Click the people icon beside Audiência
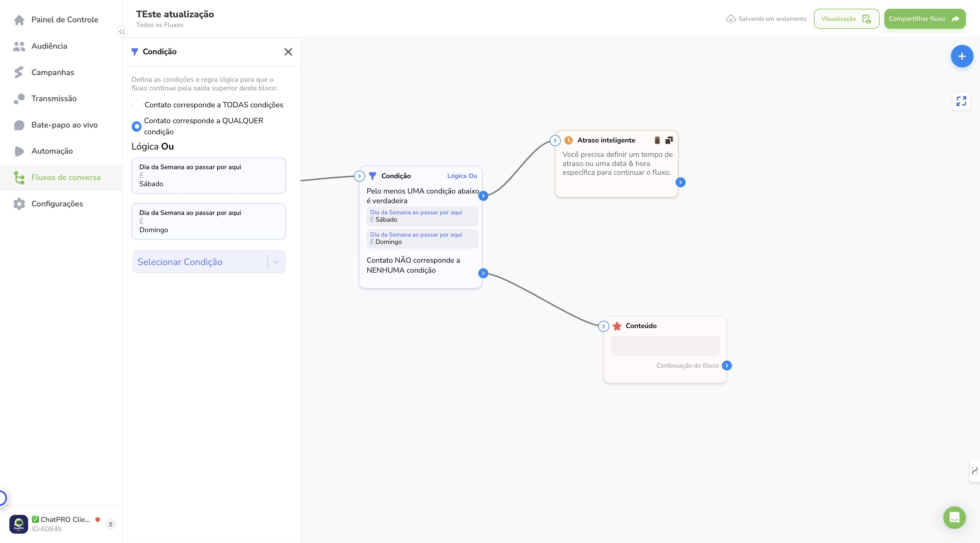 (x=19, y=46)
